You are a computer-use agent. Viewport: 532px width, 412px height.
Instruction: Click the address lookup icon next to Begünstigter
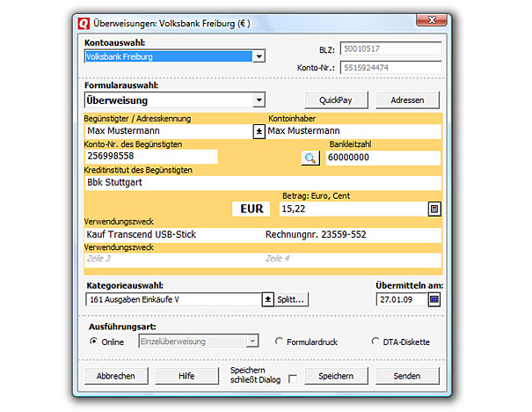(259, 132)
